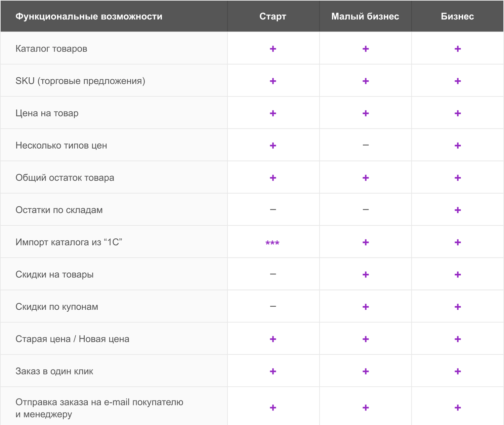Click plus for Цена на товар in Бизнес
The width and height of the screenshot is (504, 425).
tap(458, 113)
